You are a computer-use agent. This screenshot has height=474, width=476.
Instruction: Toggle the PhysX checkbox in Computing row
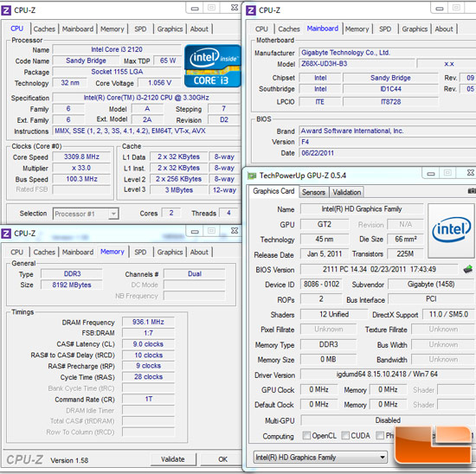click(x=380, y=435)
